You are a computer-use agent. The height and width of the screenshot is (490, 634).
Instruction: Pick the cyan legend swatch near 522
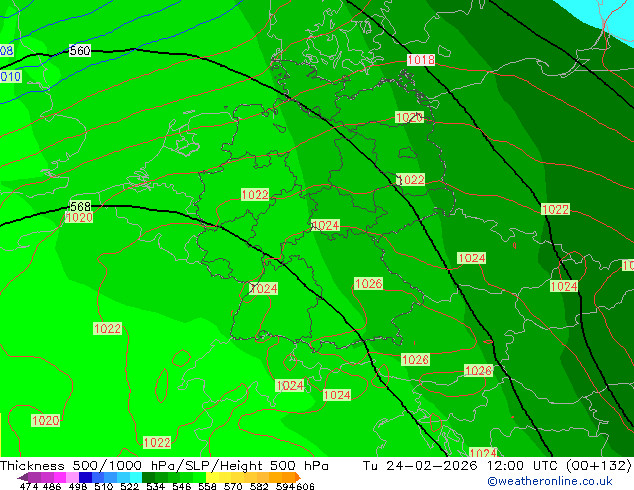[x=136, y=477]
